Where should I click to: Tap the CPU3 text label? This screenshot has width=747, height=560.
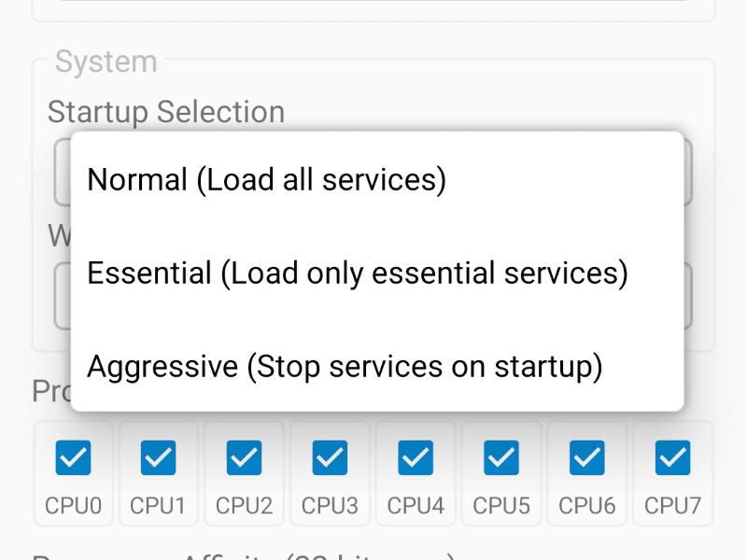click(330, 506)
